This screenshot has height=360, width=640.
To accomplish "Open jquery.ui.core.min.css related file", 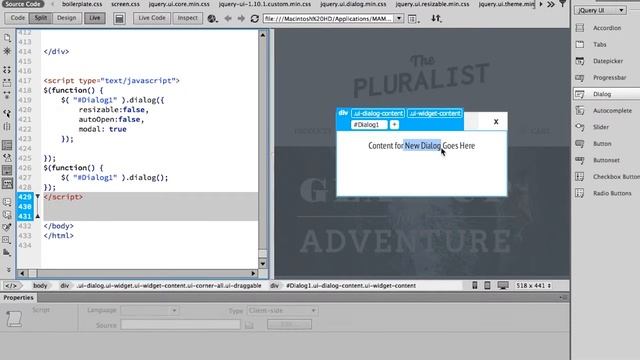I will point(179,4).
